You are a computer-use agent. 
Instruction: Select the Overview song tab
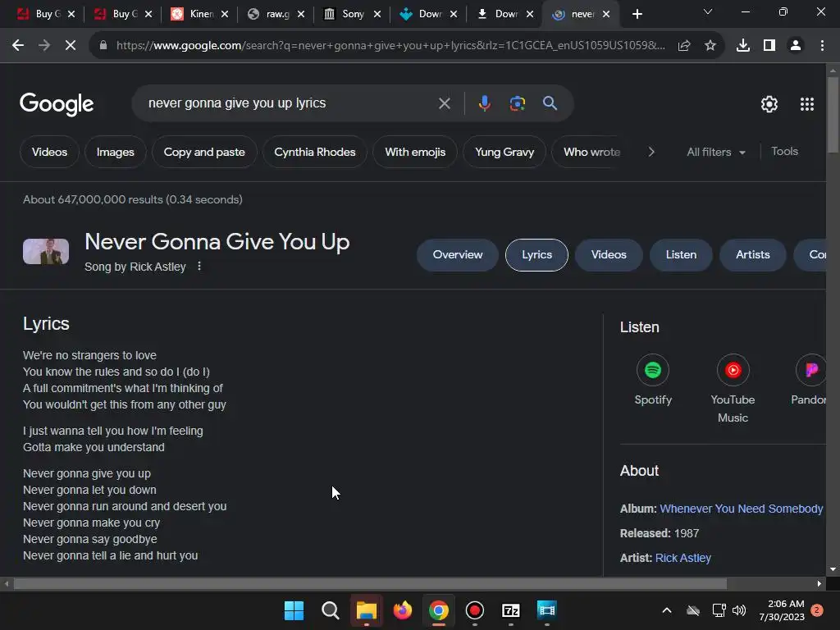pos(458,255)
